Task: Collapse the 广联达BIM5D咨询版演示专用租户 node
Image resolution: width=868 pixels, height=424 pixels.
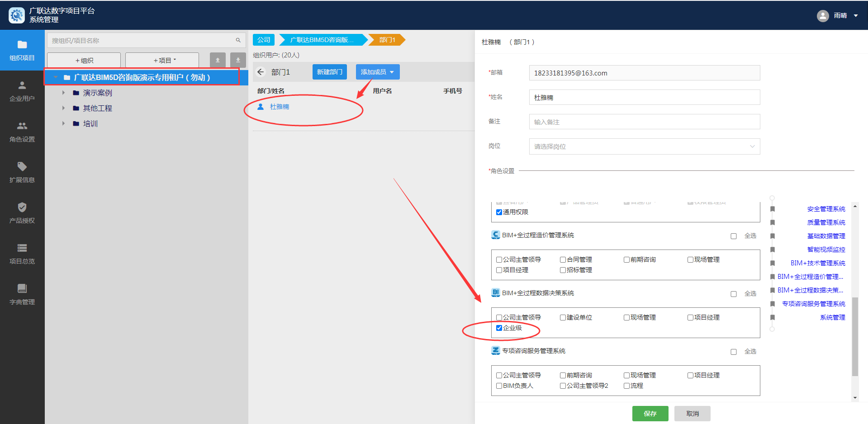Action: point(55,77)
